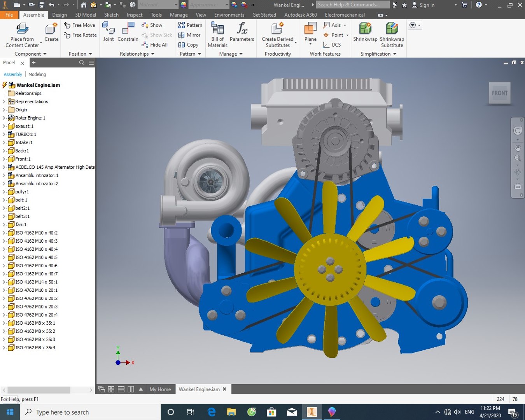Expand the Roter Engine:1 node
Viewport: 525px width, 420px height.
(4, 118)
